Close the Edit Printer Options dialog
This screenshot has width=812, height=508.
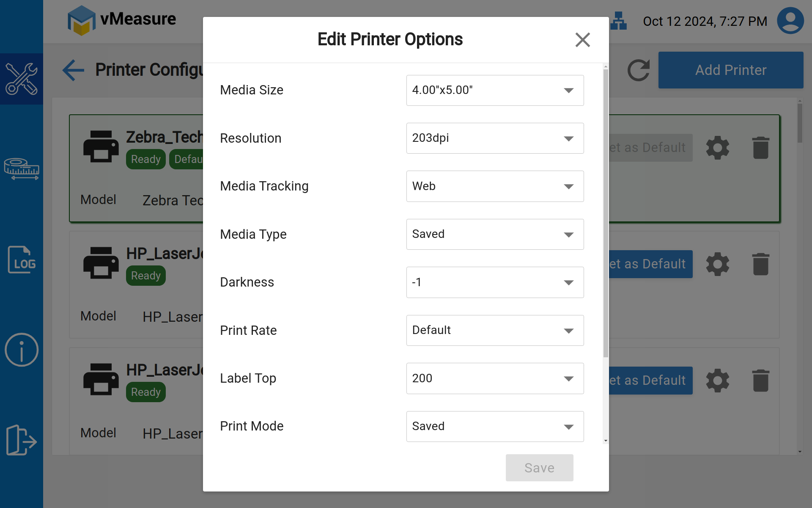(582, 40)
